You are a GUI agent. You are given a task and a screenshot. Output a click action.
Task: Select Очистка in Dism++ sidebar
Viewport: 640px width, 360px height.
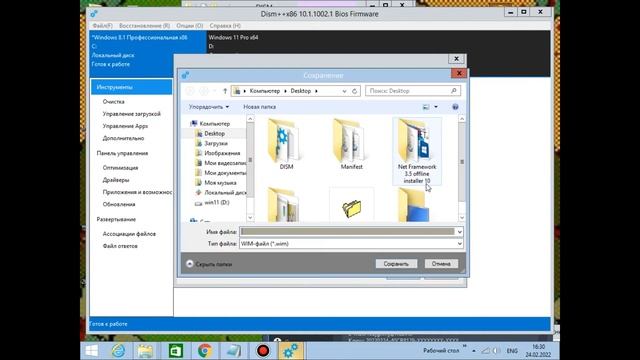tap(113, 102)
